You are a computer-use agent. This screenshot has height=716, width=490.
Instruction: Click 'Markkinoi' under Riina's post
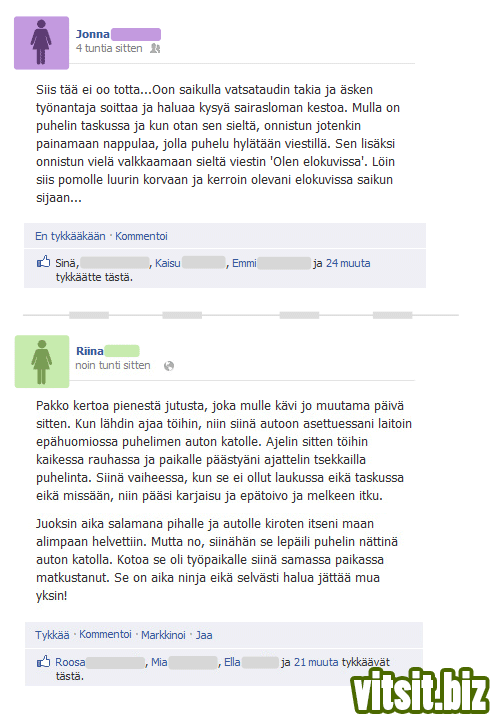point(163,635)
